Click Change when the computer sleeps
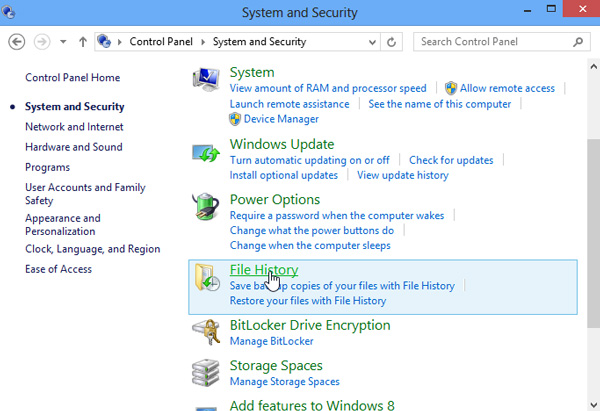The width and height of the screenshot is (600, 411). click(x=310, y=245)
